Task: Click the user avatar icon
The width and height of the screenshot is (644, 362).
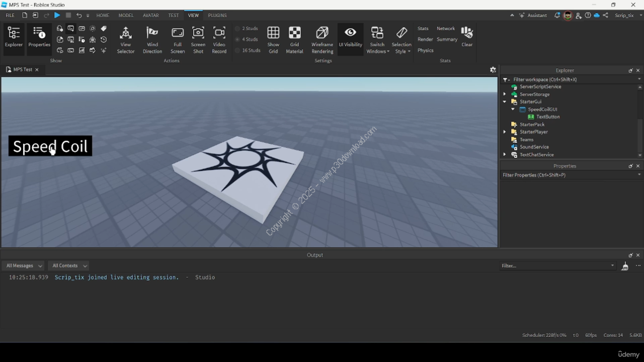Action: pyautogui.click(x=568, y=15)
